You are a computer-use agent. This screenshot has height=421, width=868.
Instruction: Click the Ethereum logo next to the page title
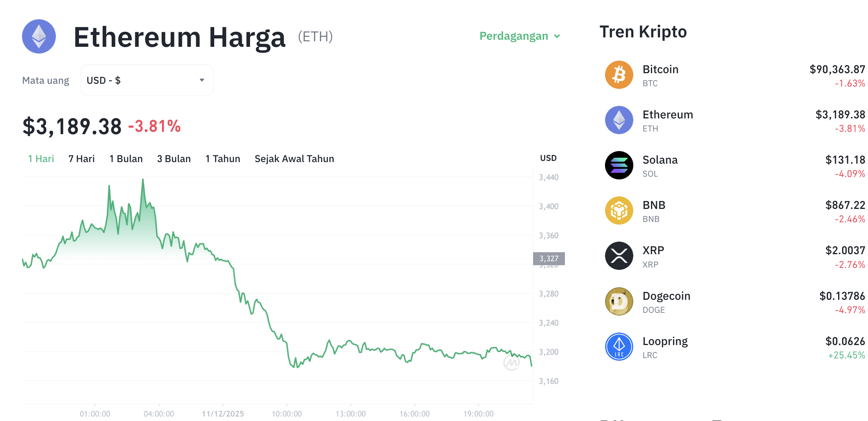click(39, 37)
